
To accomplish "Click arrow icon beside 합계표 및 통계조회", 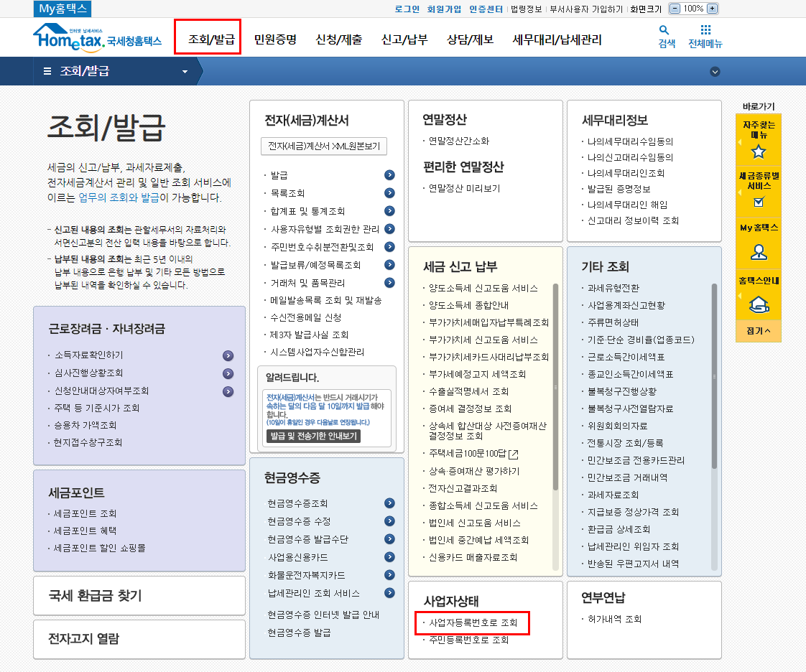I will point(389,211).
